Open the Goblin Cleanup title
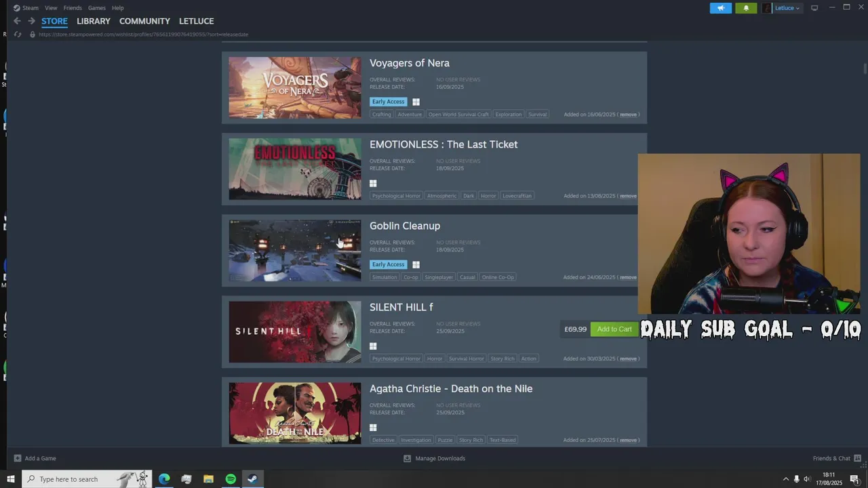 tap(405, 226)
